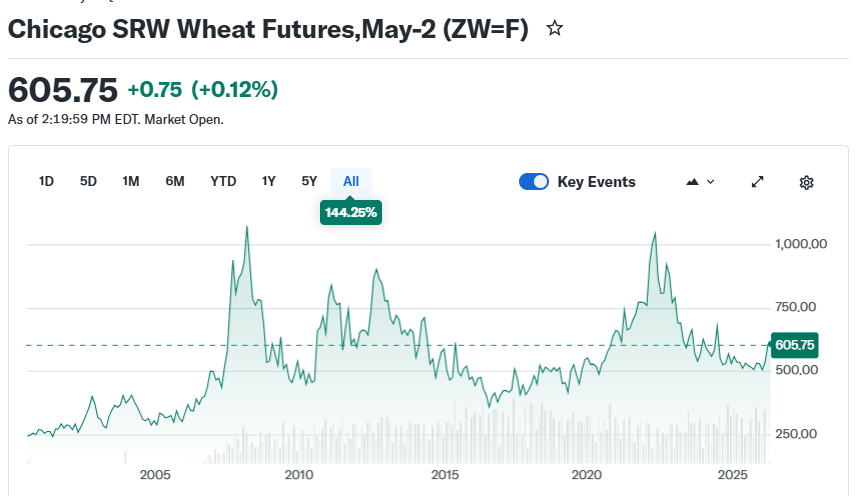Expand the chart type dropdown
The height and width of the screenshot is (496, 856).
coord(700,182)
